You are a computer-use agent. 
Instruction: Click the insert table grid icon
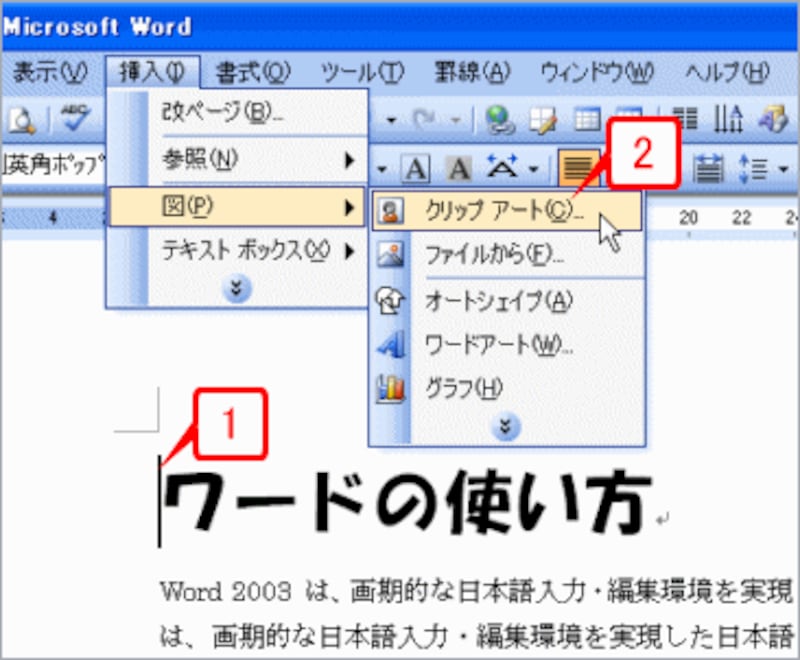pyautogui.click(x=587, y=120)
